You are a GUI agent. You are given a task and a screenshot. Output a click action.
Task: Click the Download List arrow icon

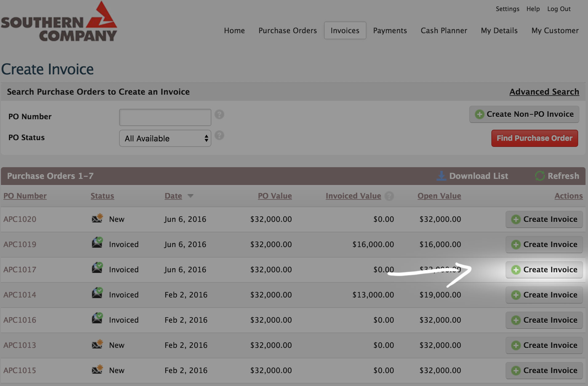point(441,176)
